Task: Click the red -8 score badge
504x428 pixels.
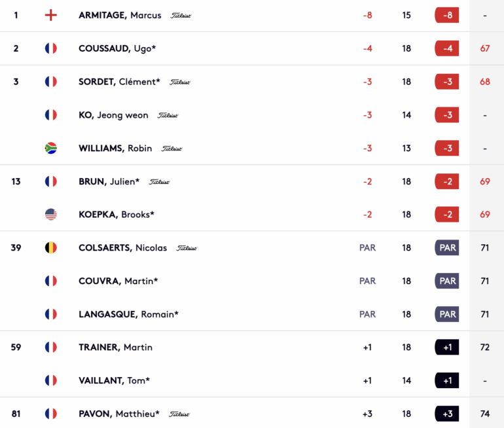Action: (x=447, y=15)
